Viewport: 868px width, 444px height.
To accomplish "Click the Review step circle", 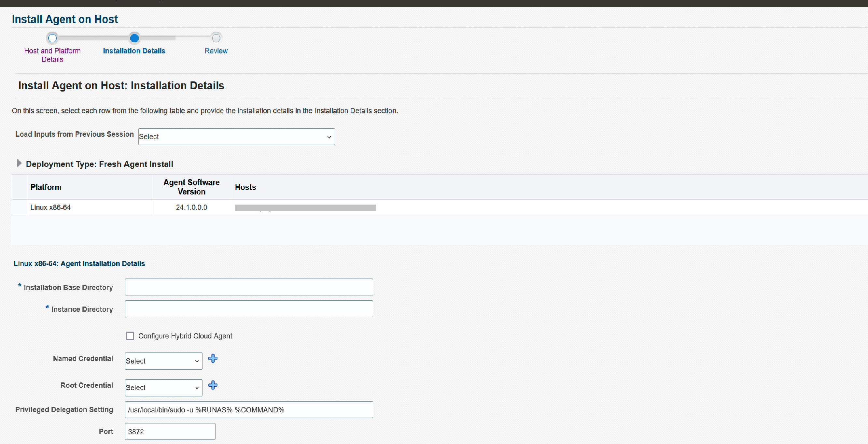I will click(216, 37).
